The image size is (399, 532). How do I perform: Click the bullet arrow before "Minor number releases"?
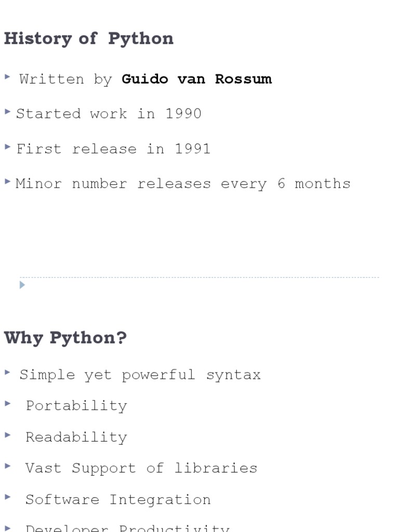coord(7,181)
